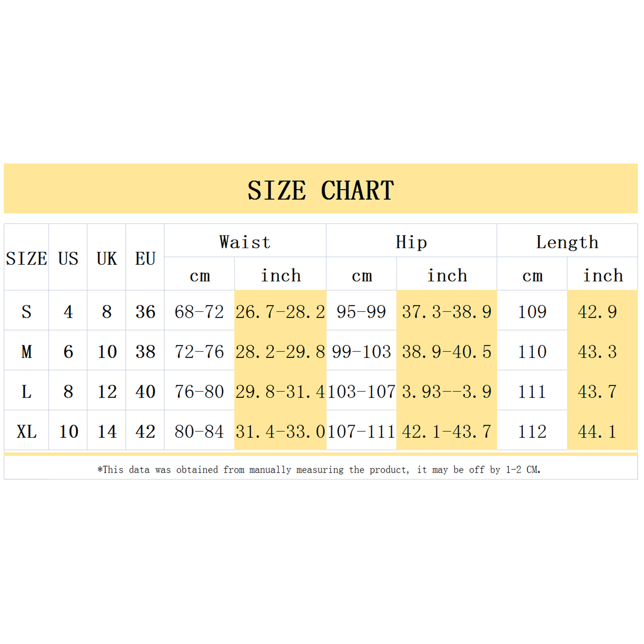Click hip cm value 99-103

coord(361,351)
